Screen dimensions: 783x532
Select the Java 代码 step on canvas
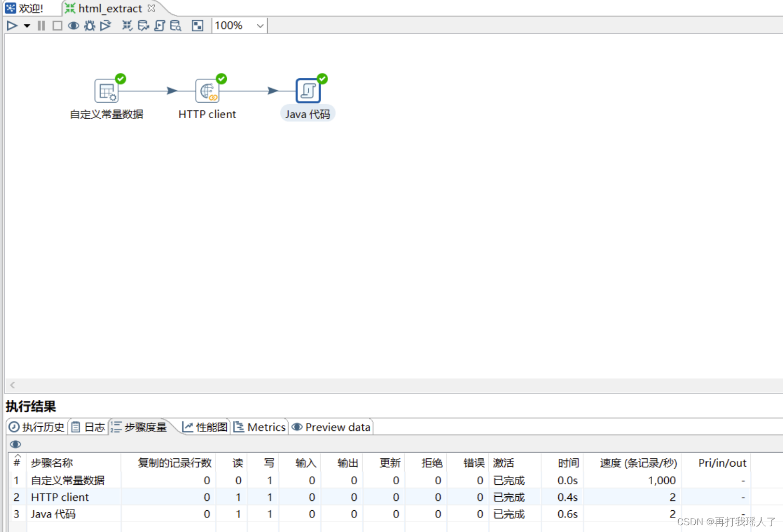[x=308, y=90]
